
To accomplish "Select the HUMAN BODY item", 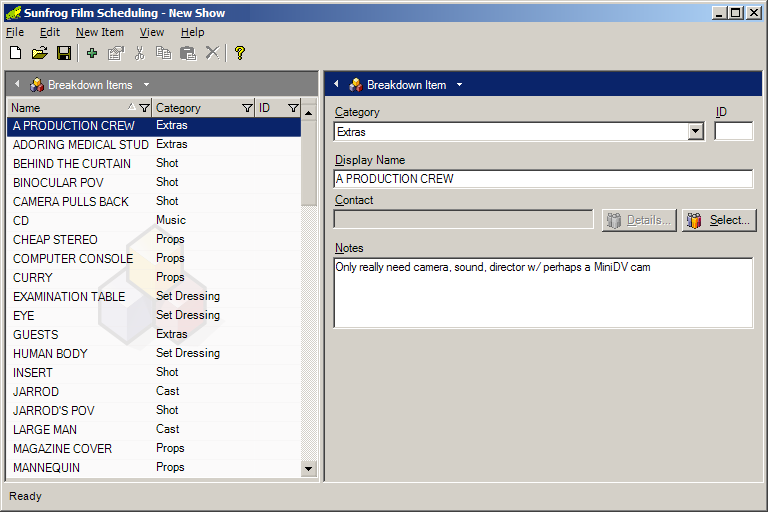I will 154,354.
